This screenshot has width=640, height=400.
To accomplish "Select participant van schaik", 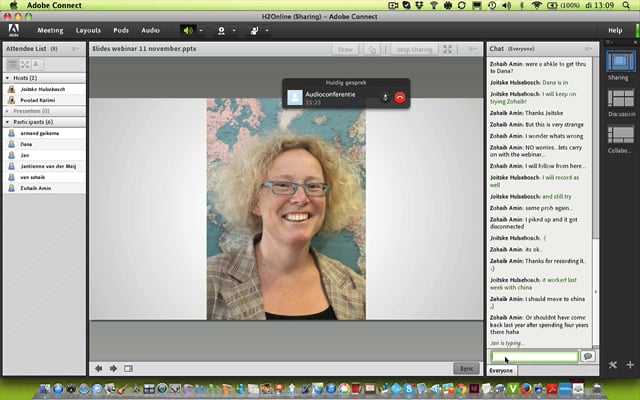I will click(44, 177).
